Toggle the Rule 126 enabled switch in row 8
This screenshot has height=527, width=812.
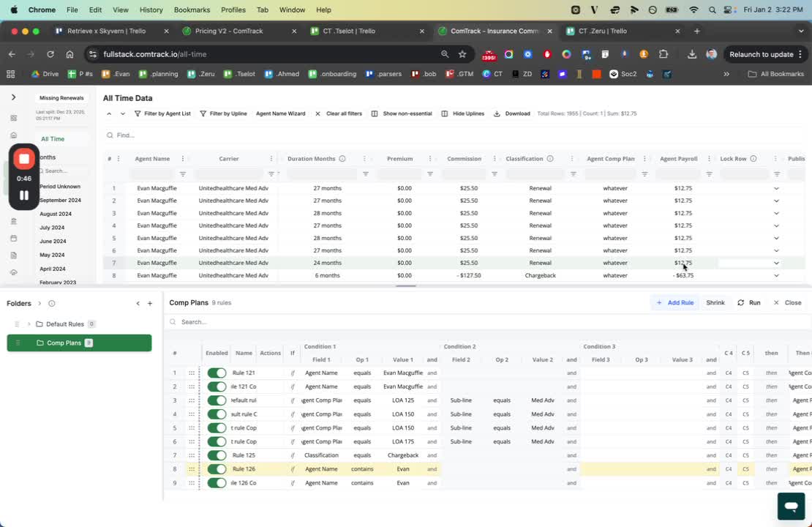click(x=217, y=469)
